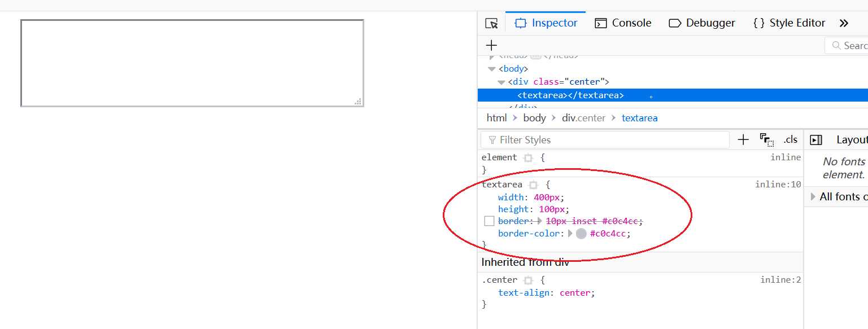Image resolution: width=868 pixels, height=329 pixels.
Task: Edit the strikethrough border value
Action: point(592,221)
